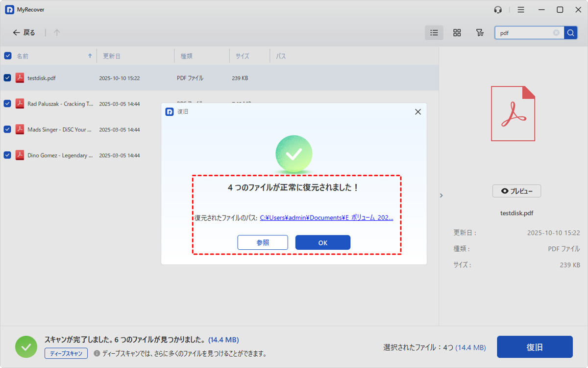The width and height of the screenshot is (588, 368).
Task: Sort files by 更新日 column
Action: click(112, 56)
